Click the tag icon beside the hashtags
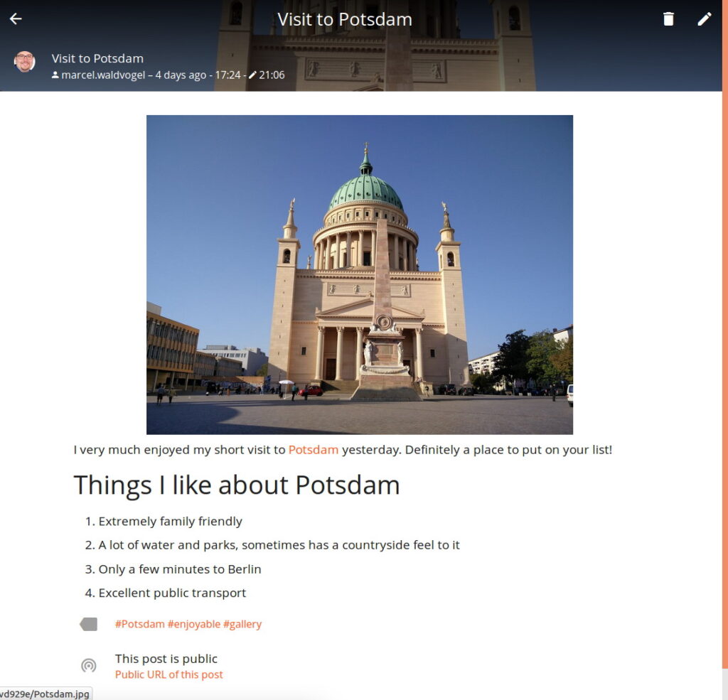This screenshot has width=728, height=700. click(x=89, y=625)
